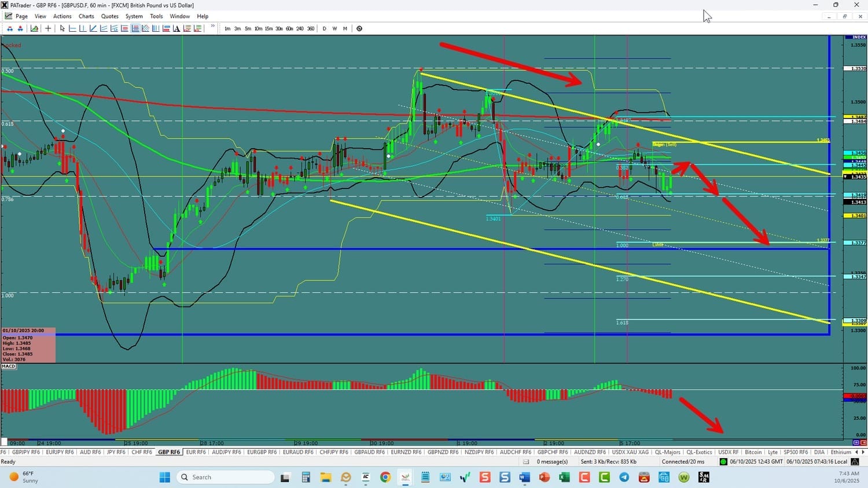Switch to the USDX XAU XAG tab
Screen dimensions: 868x488
[x=631, y=452]
